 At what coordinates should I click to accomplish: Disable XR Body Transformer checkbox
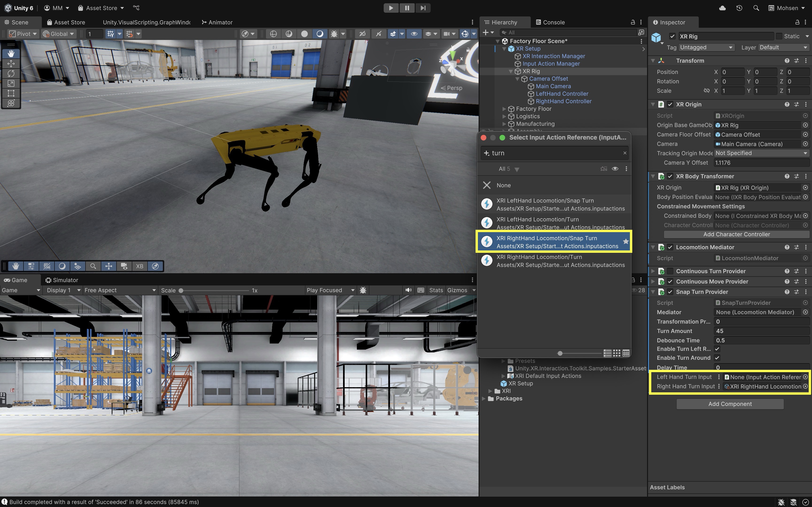(670, 176)
